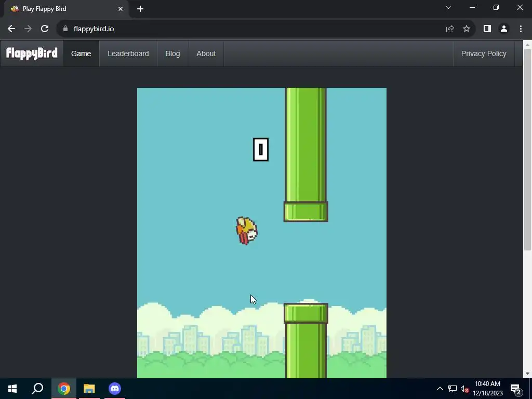This screenshot has height=399, width=532.
Task: Click the browser forward arrow
Action: 28,29
